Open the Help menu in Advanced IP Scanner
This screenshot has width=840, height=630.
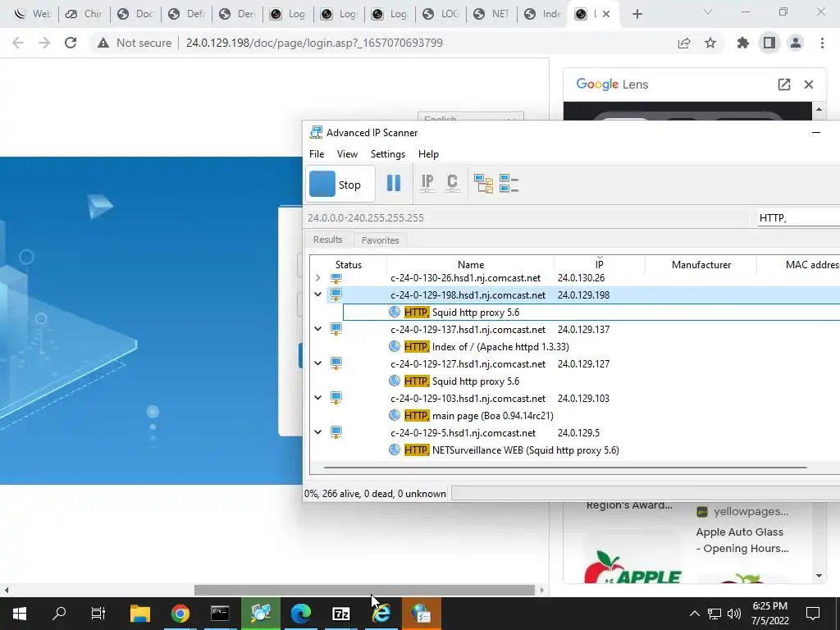pos(428,154)
